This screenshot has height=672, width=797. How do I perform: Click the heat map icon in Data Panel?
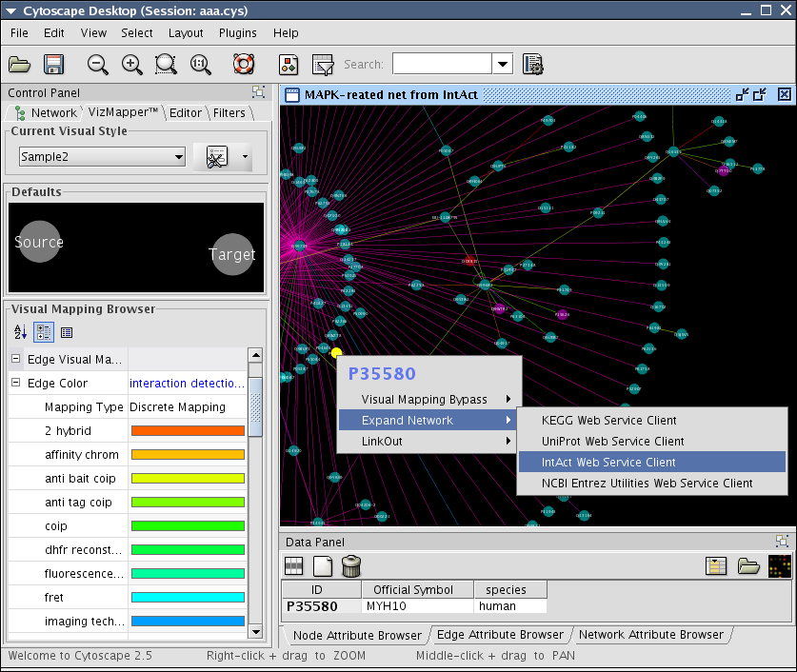coord(779,566)
